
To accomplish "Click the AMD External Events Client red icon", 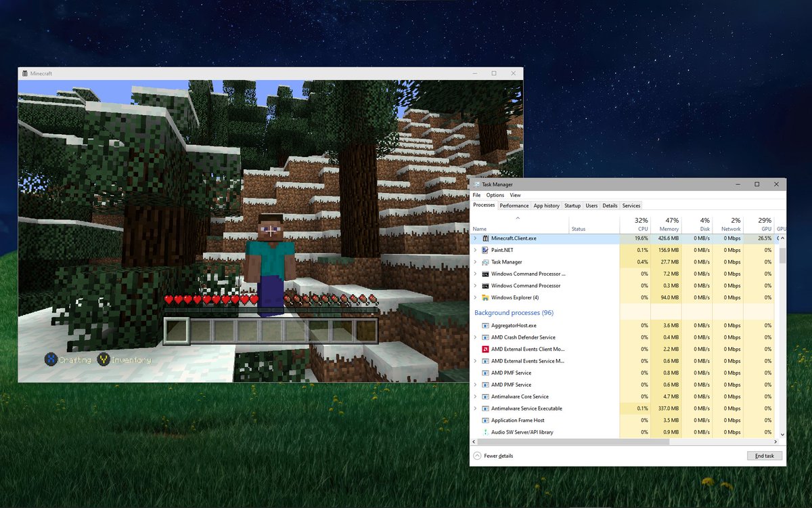I will pos(486,350).
